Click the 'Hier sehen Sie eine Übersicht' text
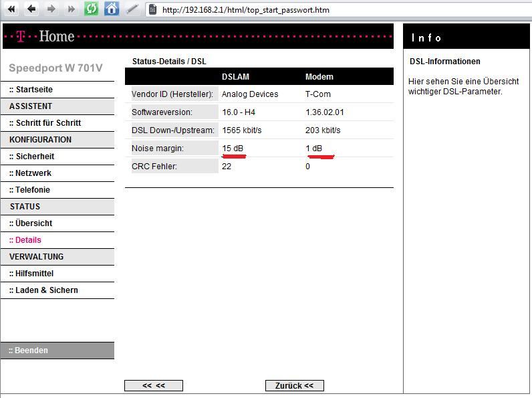The image size is (532, 398). (x=463, y=82)
